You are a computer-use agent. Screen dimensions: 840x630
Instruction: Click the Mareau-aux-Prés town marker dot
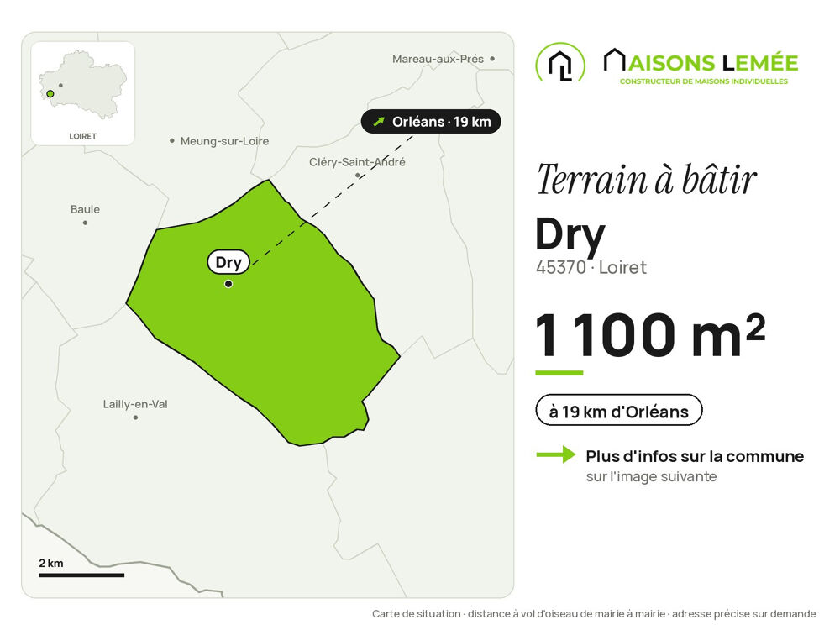tap(492, 59)
